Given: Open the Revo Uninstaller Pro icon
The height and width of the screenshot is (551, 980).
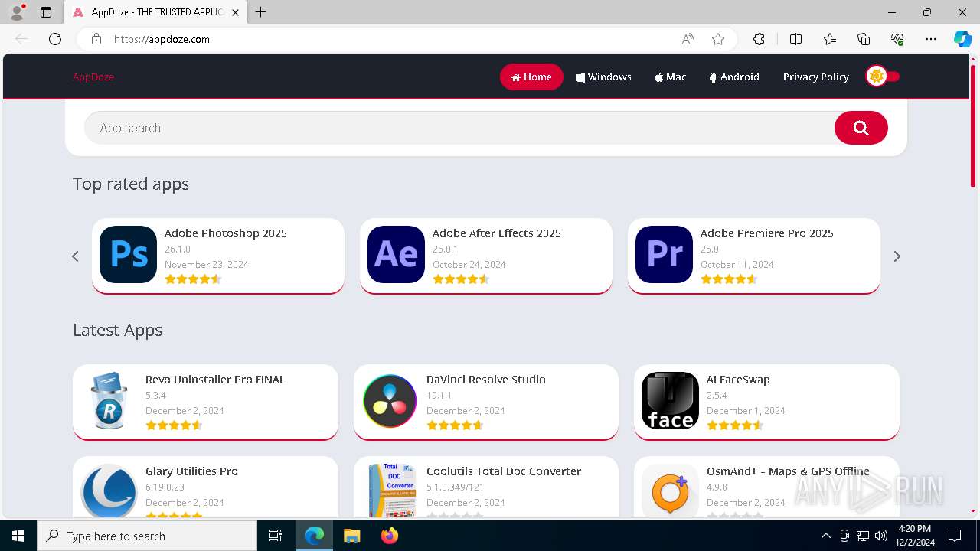Looking at the screenshot, I should pyautogui.click(x=109, y=400).
